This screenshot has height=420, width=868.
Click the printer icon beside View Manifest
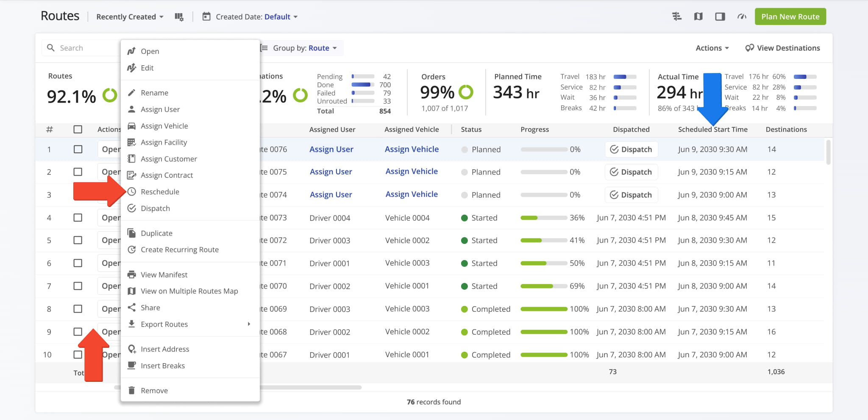(x=132, y=274)
